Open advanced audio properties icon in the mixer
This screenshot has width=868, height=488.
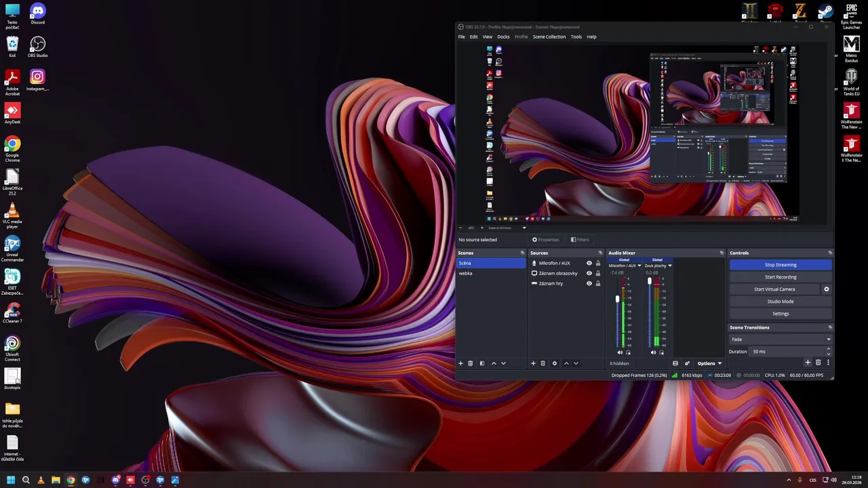tap(687, 363)
